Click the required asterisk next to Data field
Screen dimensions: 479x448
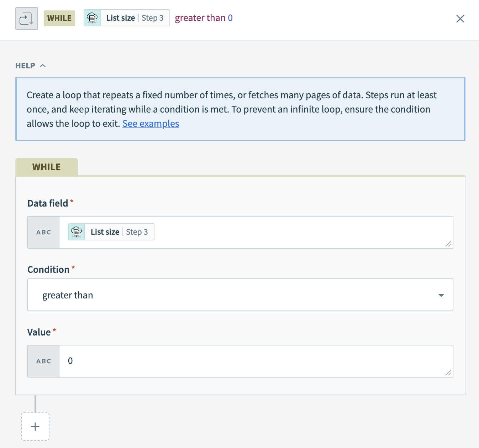(72, 201)
